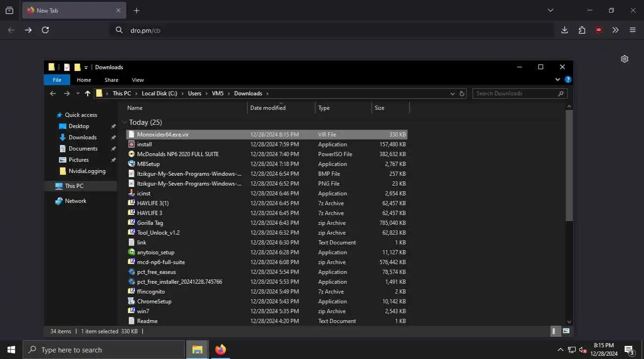The width and height of the screenshot is (644, 359).
Task: Open Downloads in Quick access
Action: click(82, 137)
